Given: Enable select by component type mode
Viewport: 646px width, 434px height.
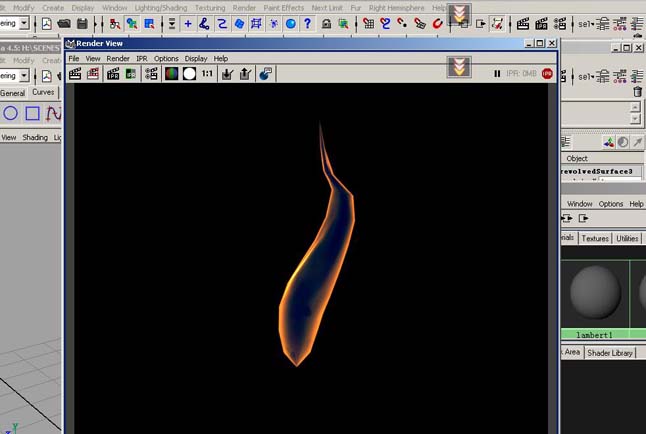Looking at the screenshot, I should pyautogui.click(x=149, y=24).
